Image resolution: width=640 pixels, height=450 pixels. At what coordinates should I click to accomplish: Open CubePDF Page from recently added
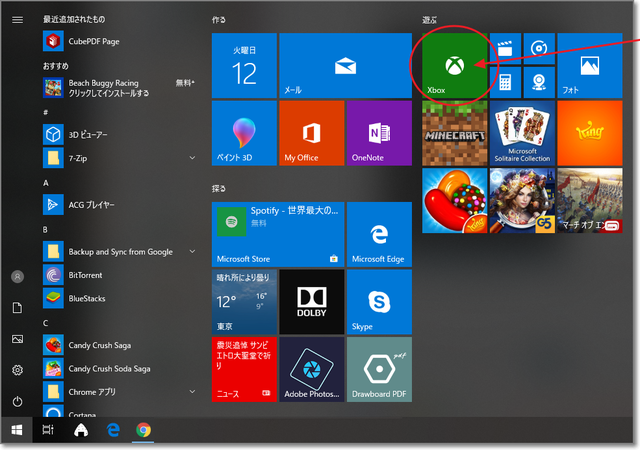tap(95, 42)
